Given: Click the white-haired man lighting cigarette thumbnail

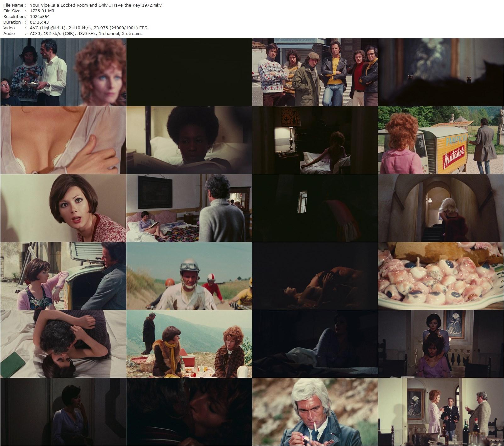Looking at the screenshot, I should (x=315, y=412).
